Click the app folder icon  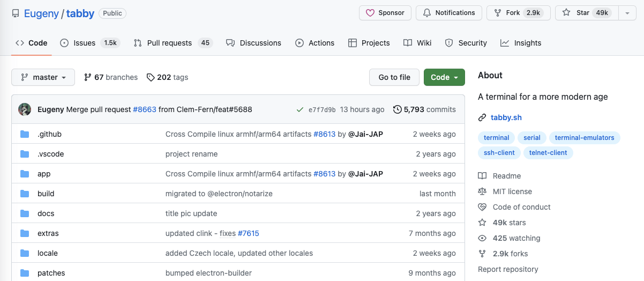(25, 174)
